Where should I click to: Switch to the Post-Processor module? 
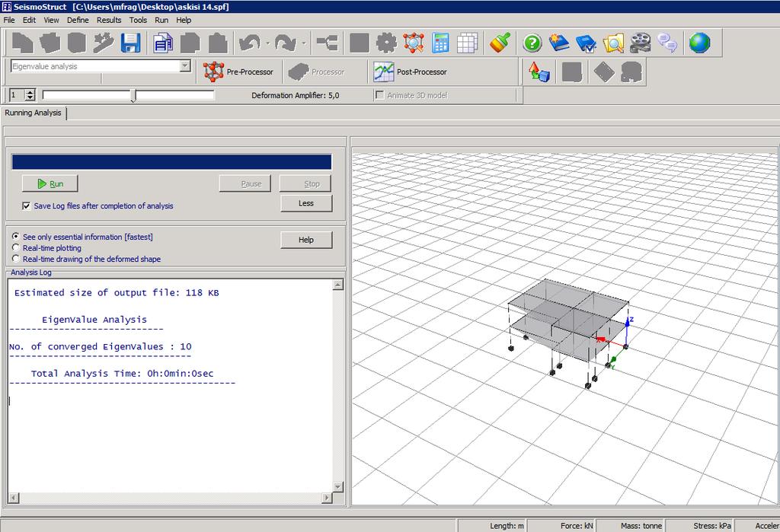[x=411, y=72]
